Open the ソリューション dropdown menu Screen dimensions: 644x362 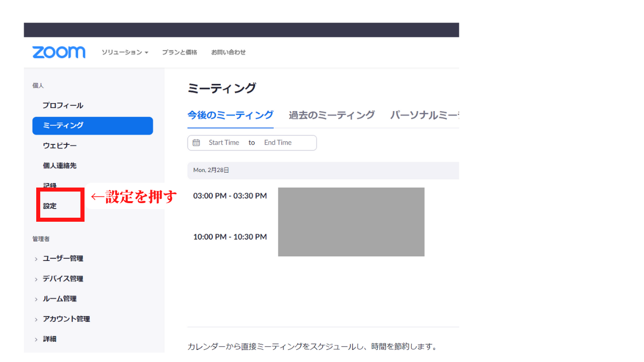pyautogui.click(x=125, y=52)
